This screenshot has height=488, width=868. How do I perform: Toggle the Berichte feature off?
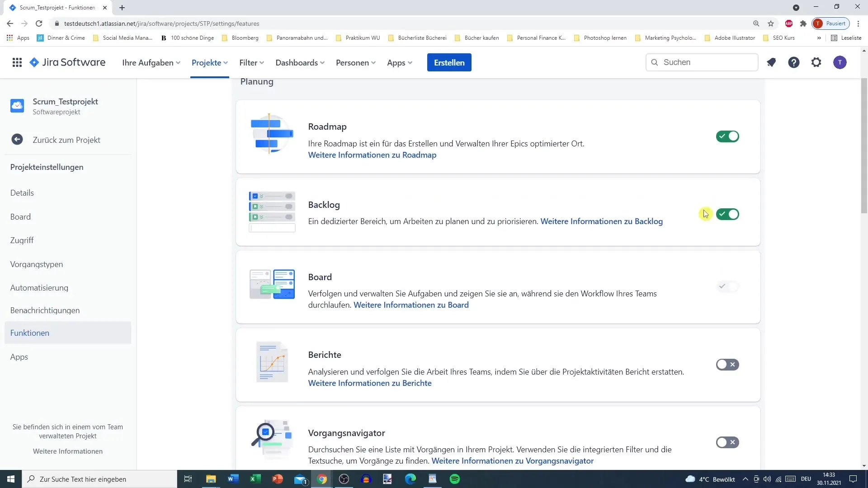point(727,365)
